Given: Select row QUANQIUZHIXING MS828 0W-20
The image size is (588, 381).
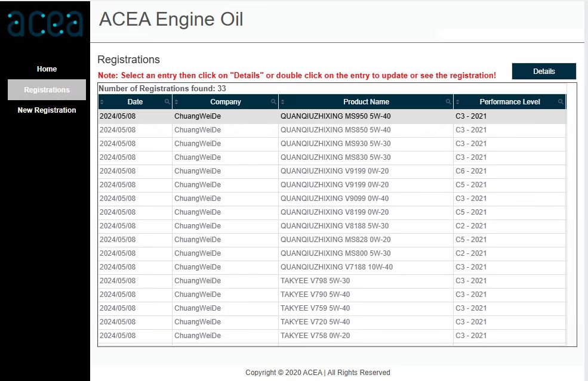Looking at the screenshot, I should (332, 240).
